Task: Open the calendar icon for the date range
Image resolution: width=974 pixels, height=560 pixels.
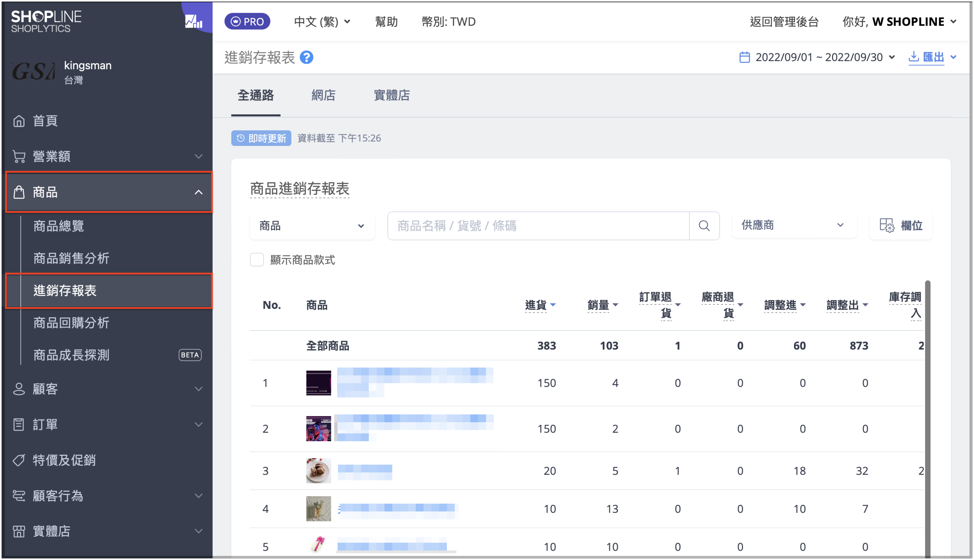Action: pyautogui.click(x=744, y=57)
